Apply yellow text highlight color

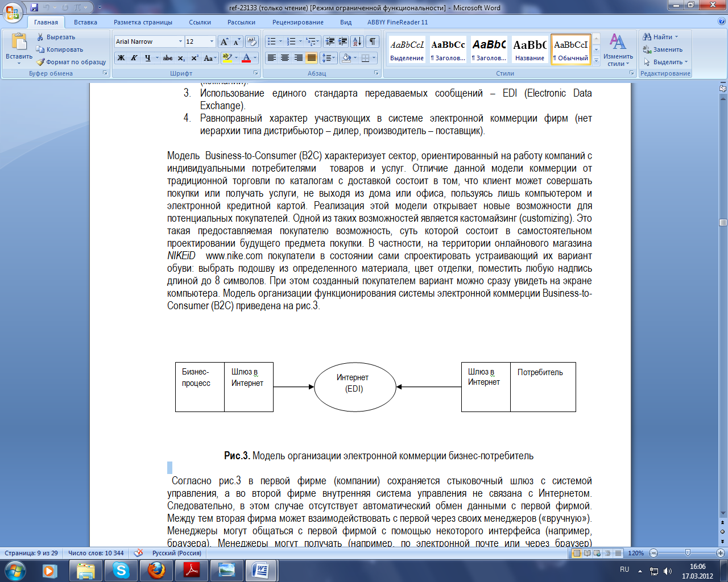pyautogui.click(x=227, y=58)
